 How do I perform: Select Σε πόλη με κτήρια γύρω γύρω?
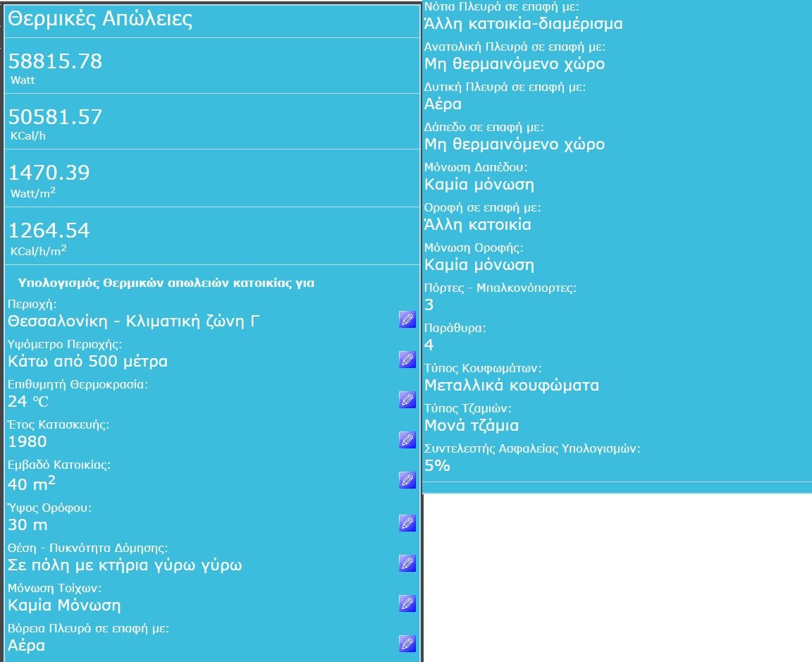click(x=125, y=565)
